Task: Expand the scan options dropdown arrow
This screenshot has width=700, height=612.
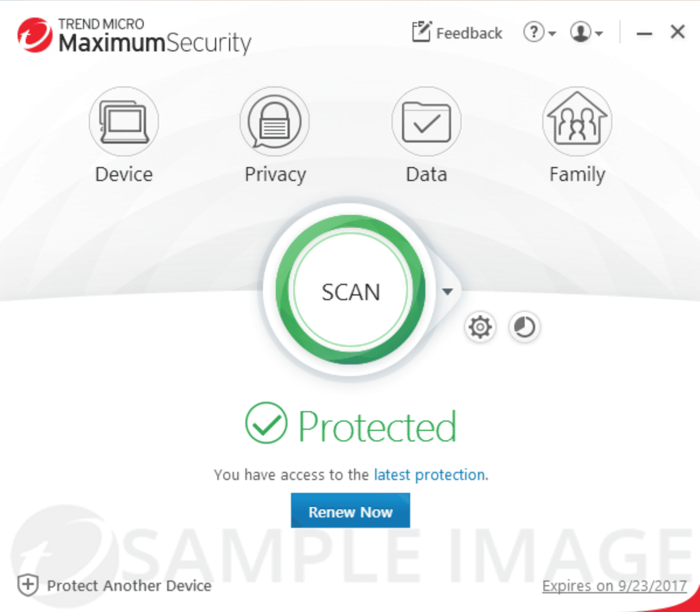Action: point(448,292)
